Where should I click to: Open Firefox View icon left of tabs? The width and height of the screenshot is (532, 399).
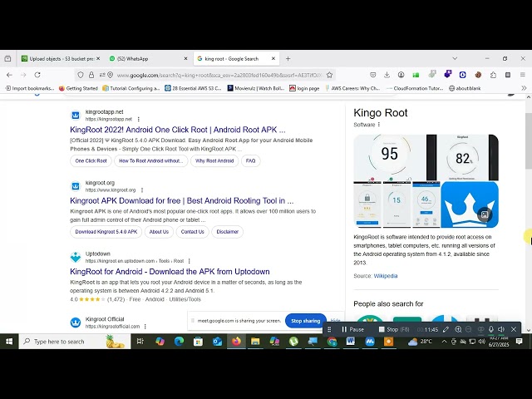coord(7,59)
